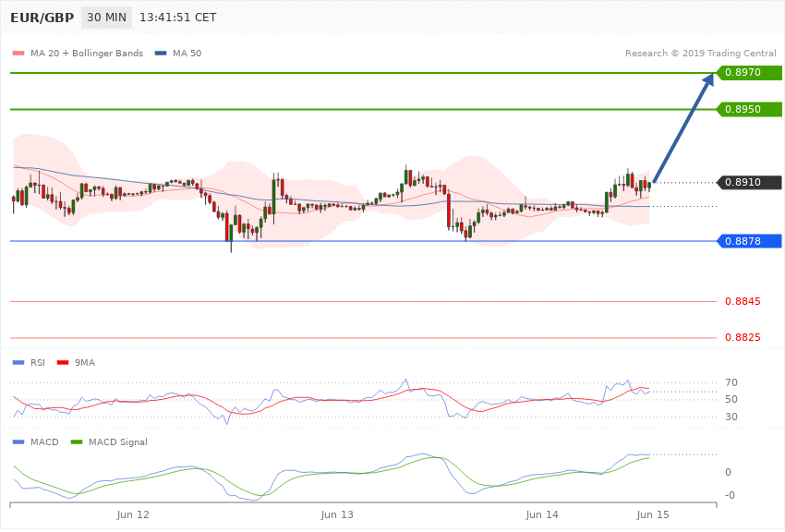Click the Research 2019 Trading Central credit
The image size is (785, 532).
[x=700, y=53]
